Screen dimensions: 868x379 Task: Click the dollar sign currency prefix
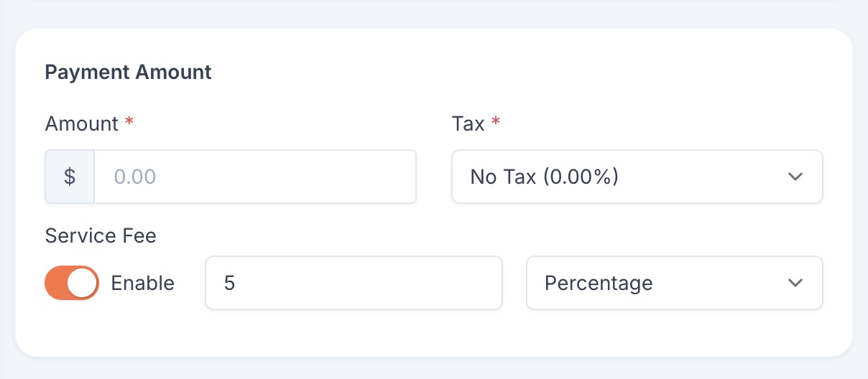tap(70, 177)
